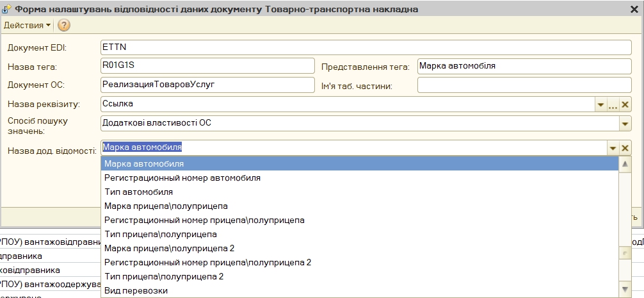This screenshot has width=644, height=298.
Task: Clear the Назва дод. відомості field with X
Action: point(625,148)
